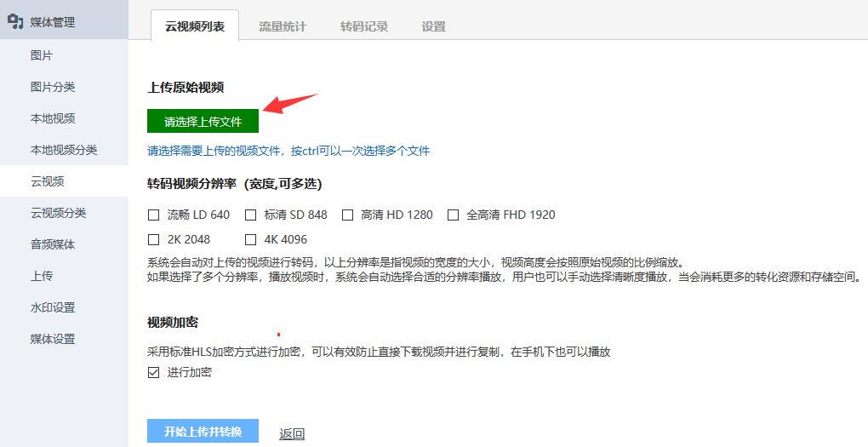Check the 流畅 LD 640 checkbox
The height and width of the screenshot is (447, 868).
click(x=154, y=215)
